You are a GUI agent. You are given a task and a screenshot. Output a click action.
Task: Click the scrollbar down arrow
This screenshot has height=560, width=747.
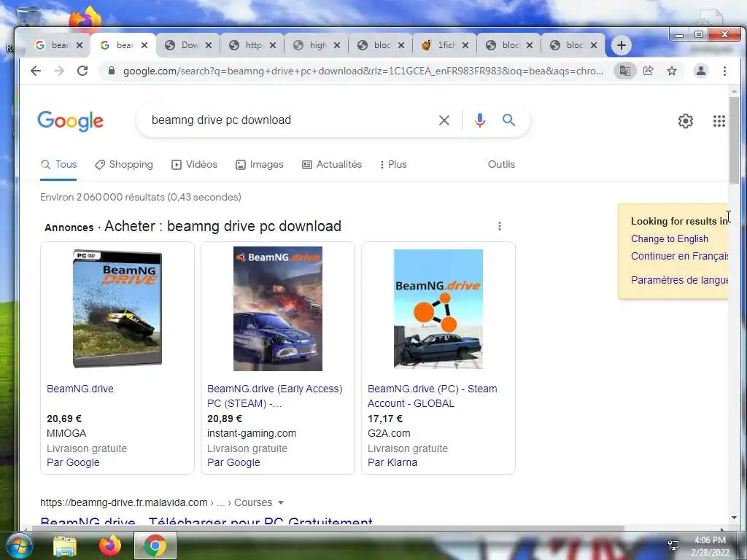point(734,518)
